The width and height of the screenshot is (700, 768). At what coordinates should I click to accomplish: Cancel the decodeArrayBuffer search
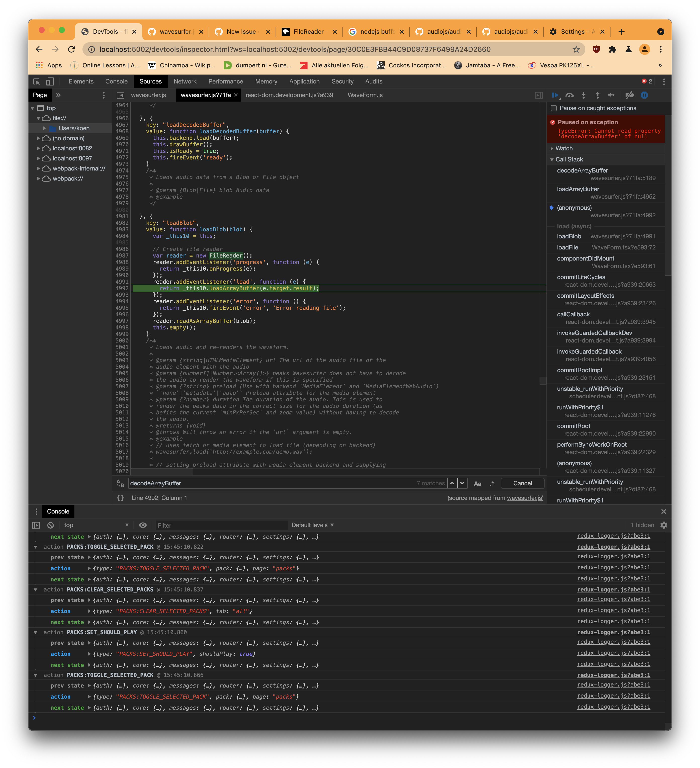(522, 483)
